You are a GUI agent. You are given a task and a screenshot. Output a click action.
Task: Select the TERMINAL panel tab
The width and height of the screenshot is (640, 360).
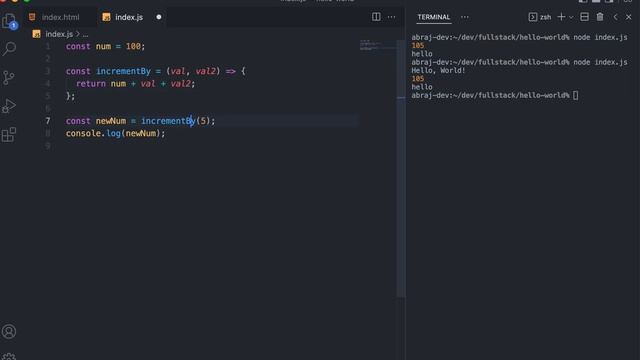[433, 17]
